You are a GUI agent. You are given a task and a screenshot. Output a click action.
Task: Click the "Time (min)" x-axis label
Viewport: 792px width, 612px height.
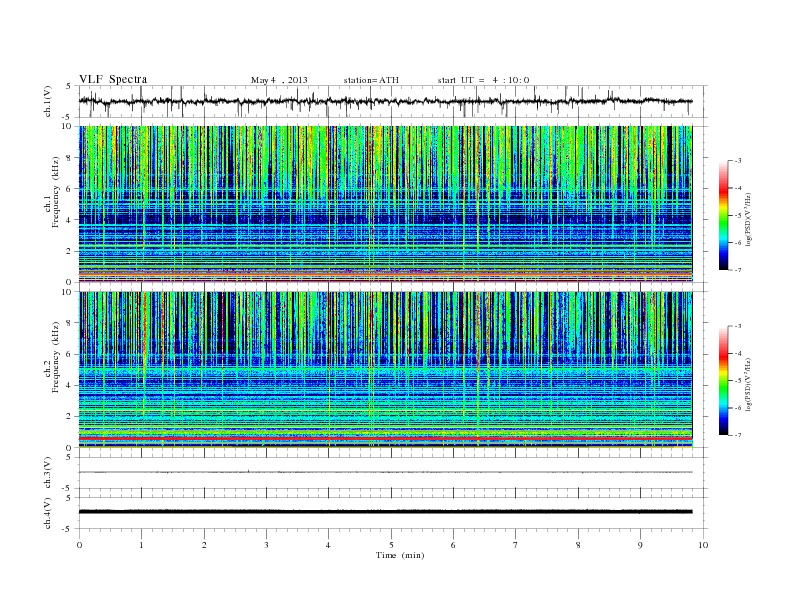400,555
